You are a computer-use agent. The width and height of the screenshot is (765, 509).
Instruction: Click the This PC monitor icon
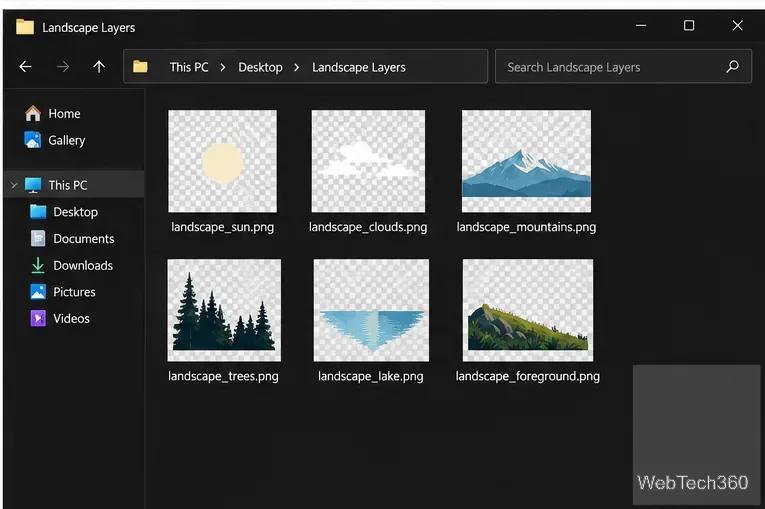pyautogui.click(x=33, y=185)
